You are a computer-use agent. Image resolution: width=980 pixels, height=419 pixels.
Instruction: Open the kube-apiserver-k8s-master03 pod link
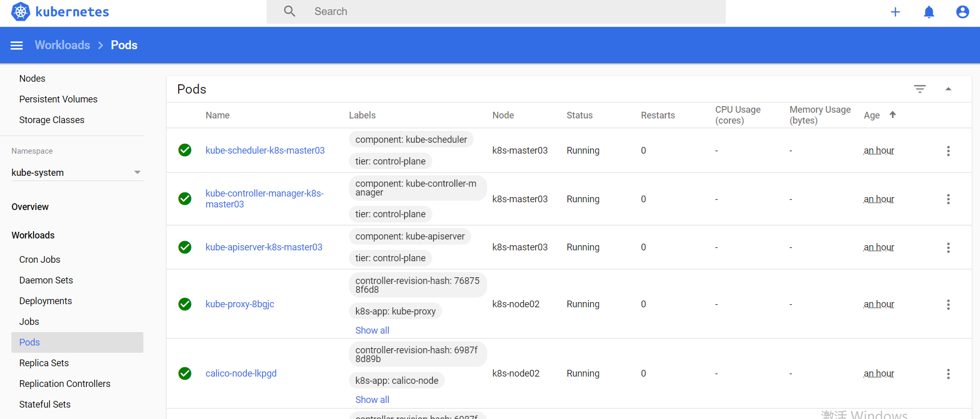264,247
